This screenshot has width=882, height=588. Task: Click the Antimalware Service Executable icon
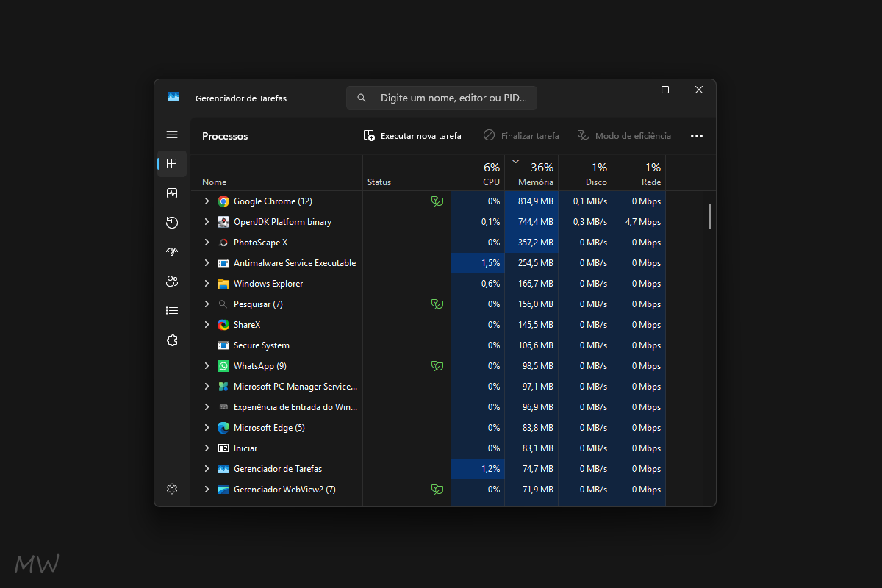(223, 263)
